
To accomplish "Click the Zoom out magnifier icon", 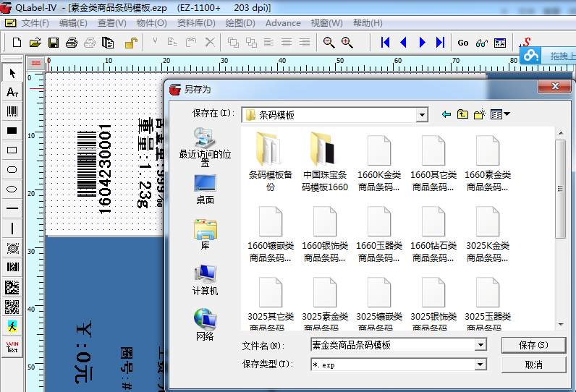I will coord(329,43).
